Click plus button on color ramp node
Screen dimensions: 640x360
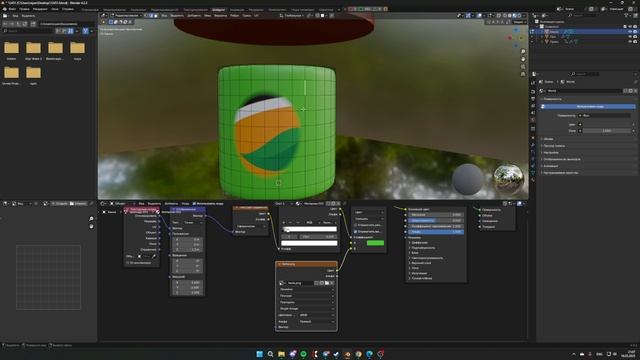point(284,222)
